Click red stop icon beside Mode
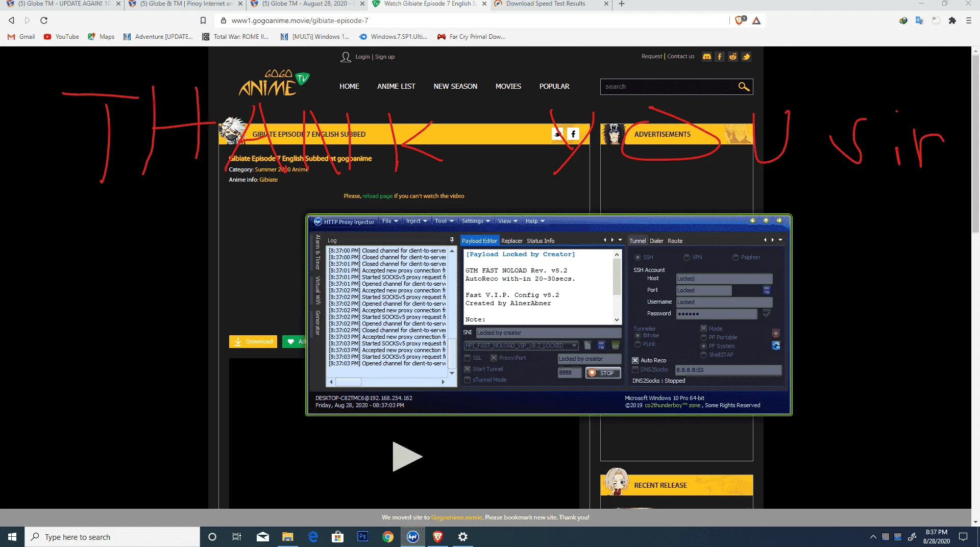This screenshot has width=980, height=547. pos(776,334)
